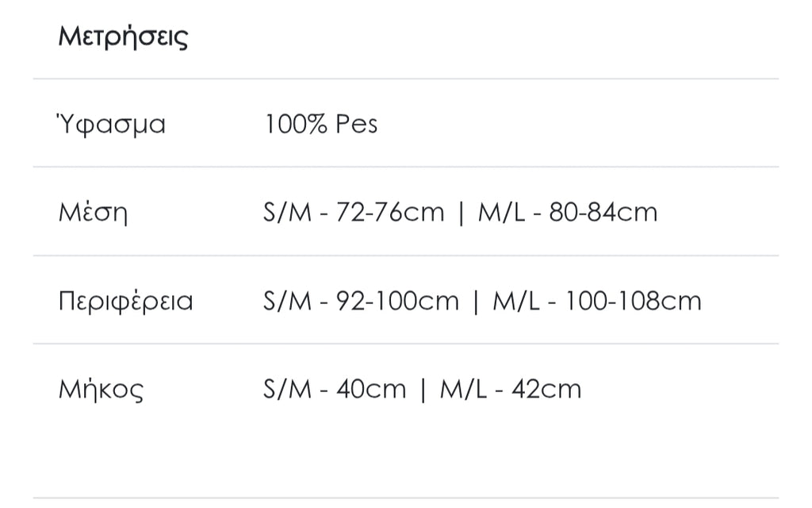Select the Περιφέρεια row label

tap(125, 302)
